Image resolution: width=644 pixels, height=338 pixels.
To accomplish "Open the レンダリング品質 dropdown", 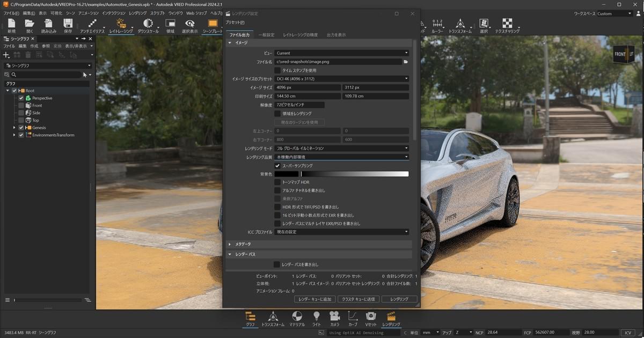I will click(342, 157).
